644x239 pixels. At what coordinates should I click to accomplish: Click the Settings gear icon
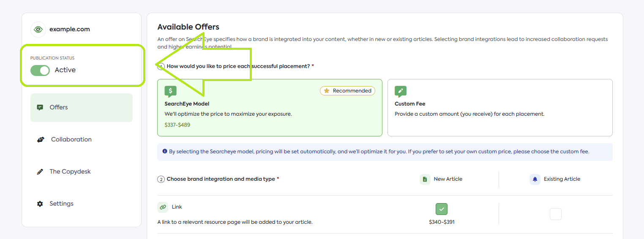(40, 204)
